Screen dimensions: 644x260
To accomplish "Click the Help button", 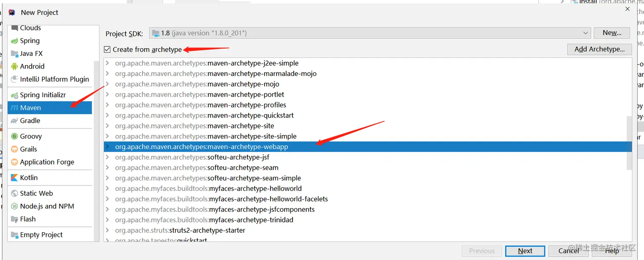I will click(612, 251).
